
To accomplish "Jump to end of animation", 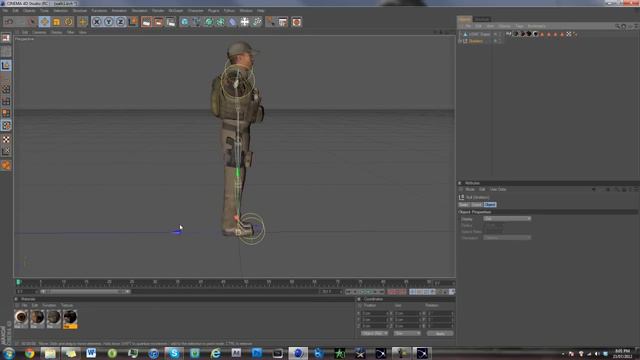I will [x=382, y=291].
